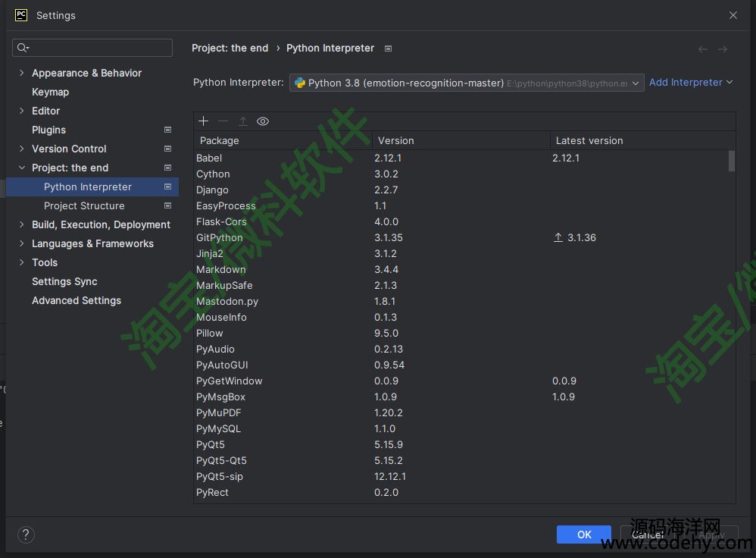Image resolution: width=756 pixels, height=558 pixels.
Task: Open the Add Interpreter menu
Action: click(690, 83)
